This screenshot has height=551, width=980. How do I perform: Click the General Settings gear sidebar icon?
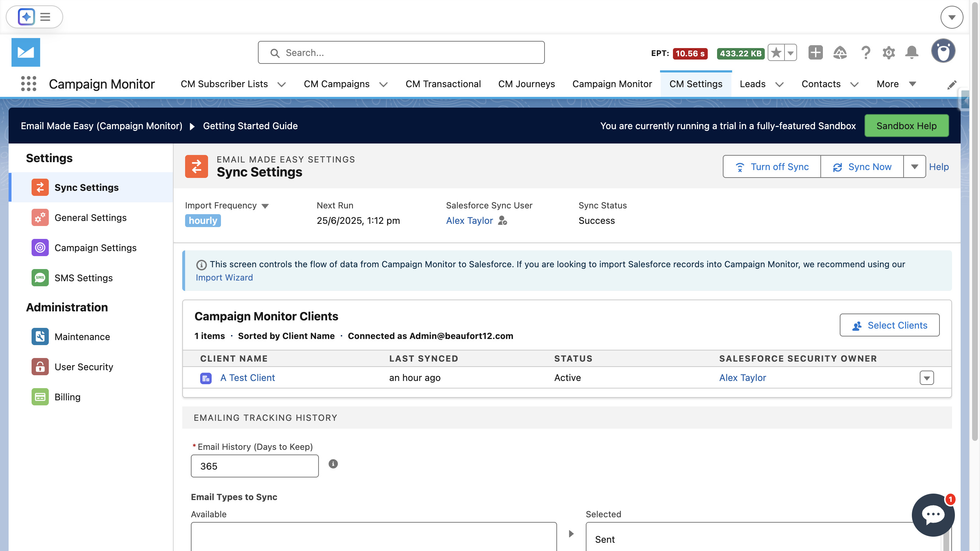(x=40, y=217)
